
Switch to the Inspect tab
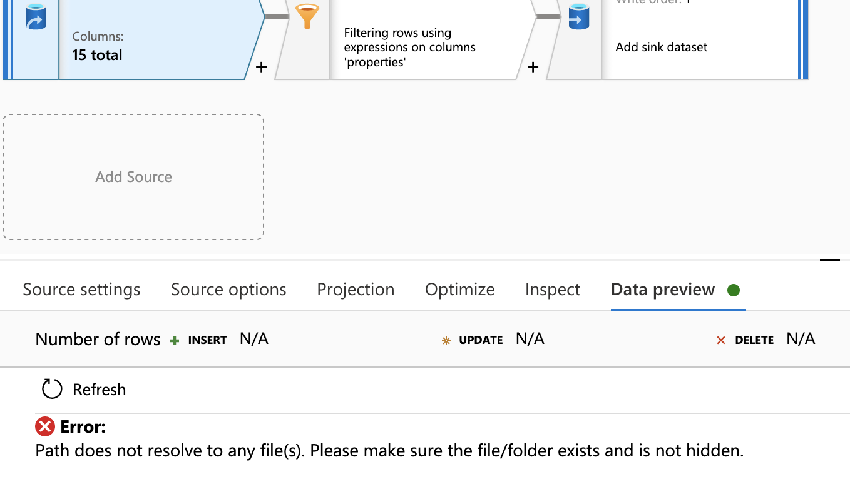pyautogui.click(x=553, y=290)
